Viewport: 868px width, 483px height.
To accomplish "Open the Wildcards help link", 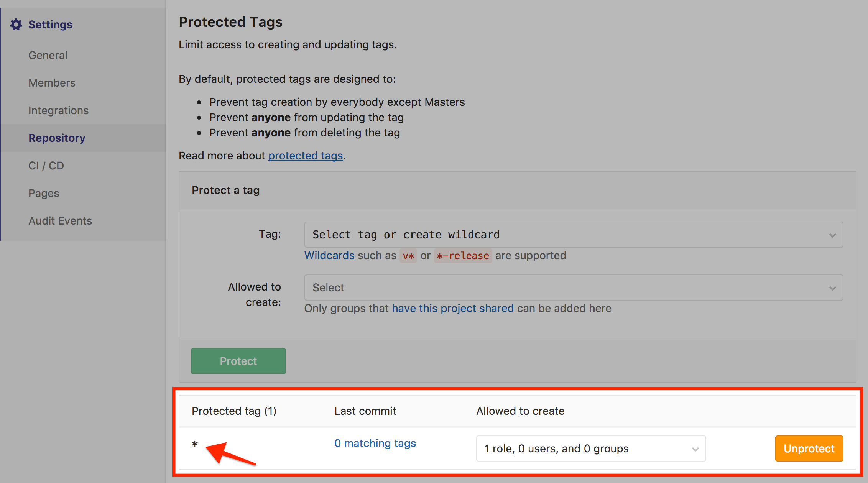I will (x=329, y=255).
